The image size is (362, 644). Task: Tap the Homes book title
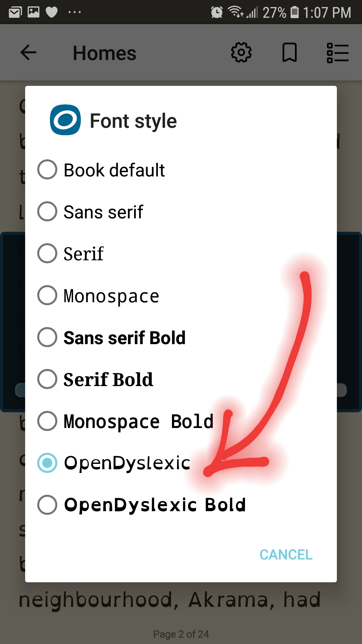(105, 53)
